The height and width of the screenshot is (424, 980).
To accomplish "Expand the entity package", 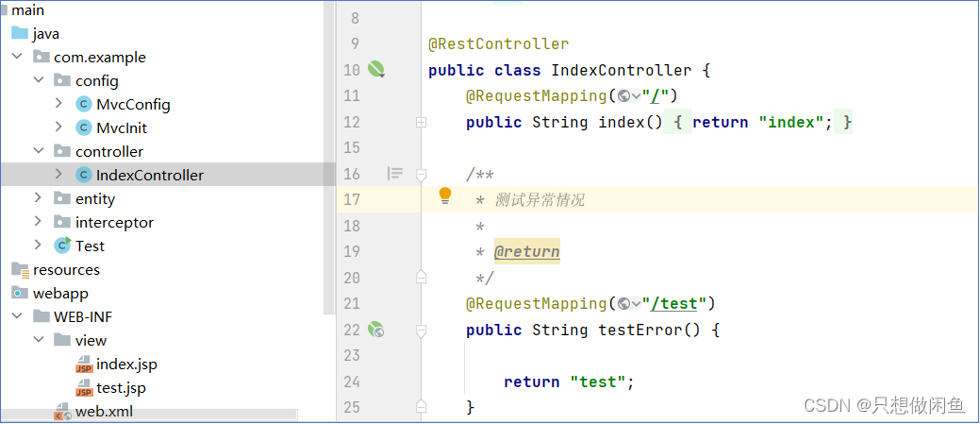I will coord(38,198).
